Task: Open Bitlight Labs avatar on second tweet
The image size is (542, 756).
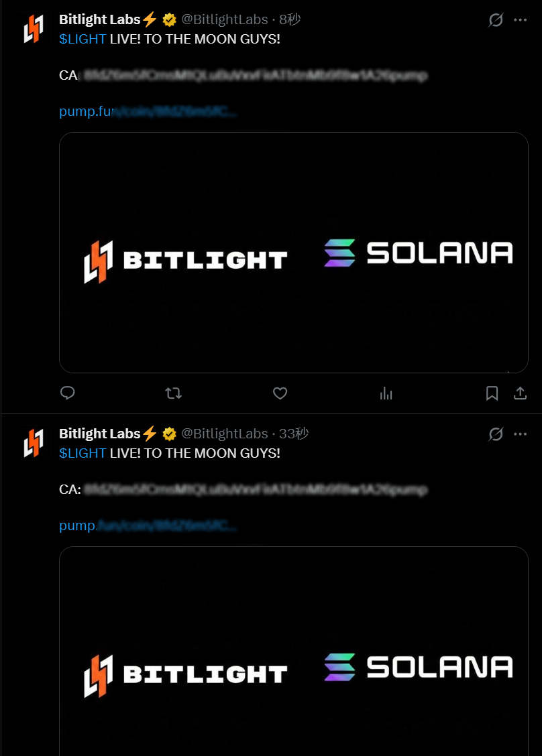Action: click(x=34, y=442)
